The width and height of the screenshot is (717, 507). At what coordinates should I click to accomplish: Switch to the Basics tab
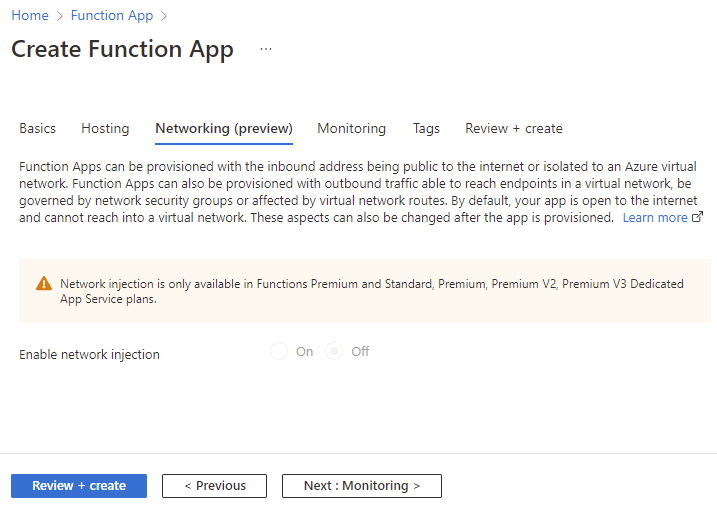pos(37,128)
